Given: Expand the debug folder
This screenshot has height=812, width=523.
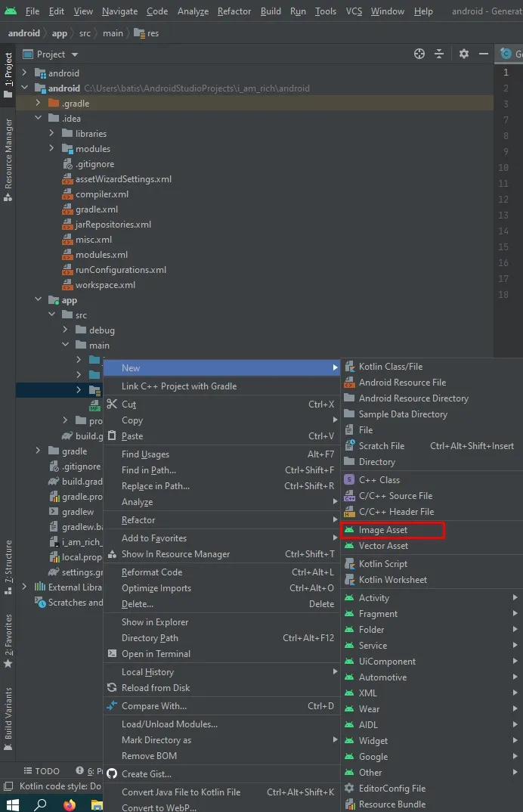Looking at the screenshot, I should pos(65,330).
